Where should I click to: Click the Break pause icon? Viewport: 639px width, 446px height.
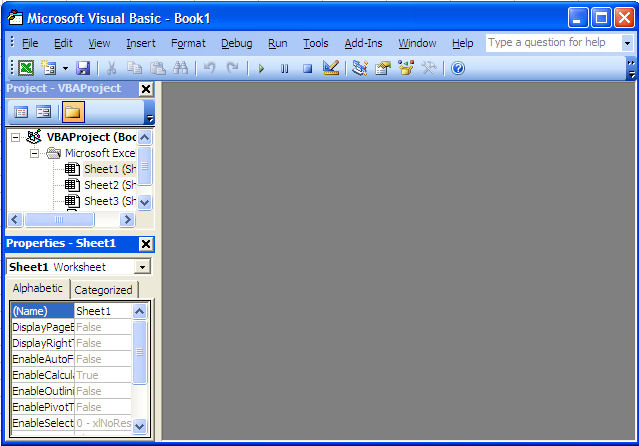coord(284,68)
